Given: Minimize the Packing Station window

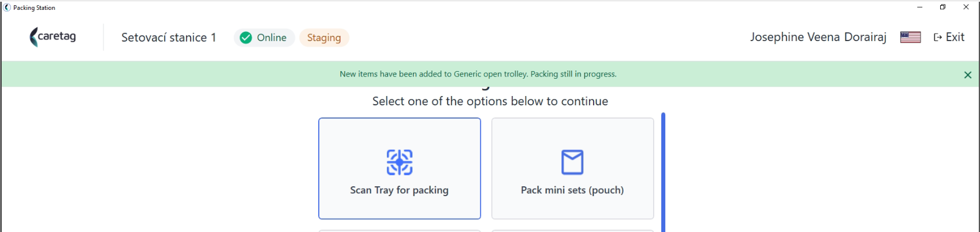Looking at the screenshot, I should 919,8.
